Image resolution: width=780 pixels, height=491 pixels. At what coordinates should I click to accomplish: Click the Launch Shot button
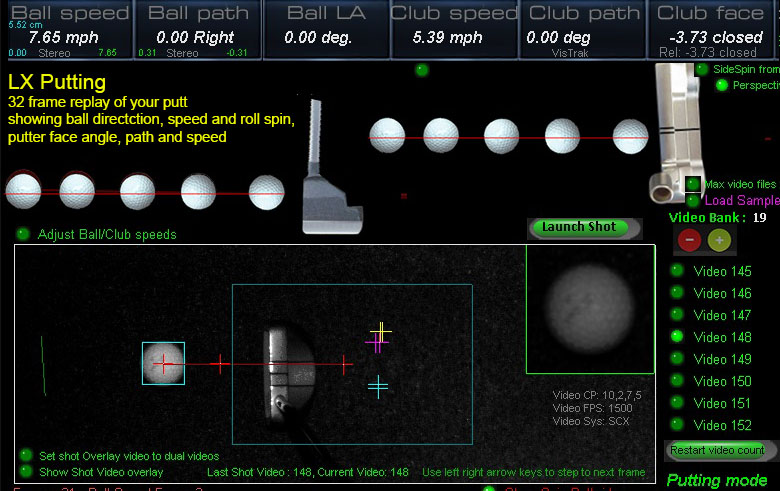tap(580, 227)
